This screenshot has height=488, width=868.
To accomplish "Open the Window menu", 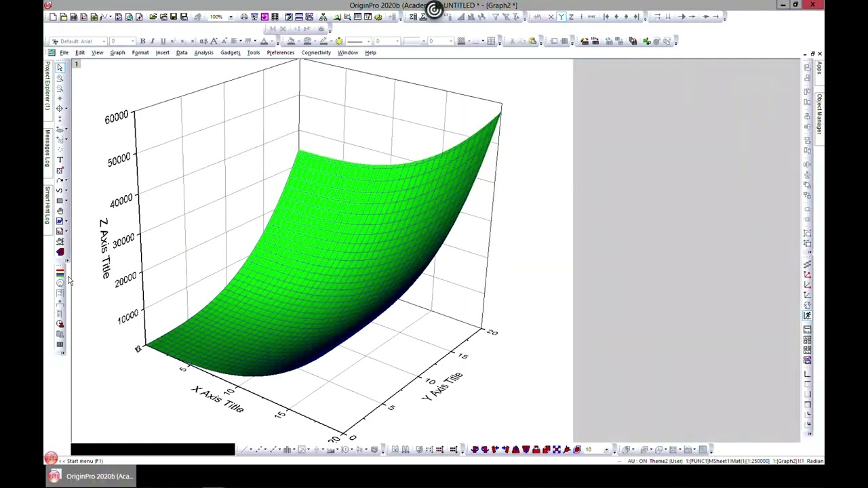I will click(x=347, y=53).
